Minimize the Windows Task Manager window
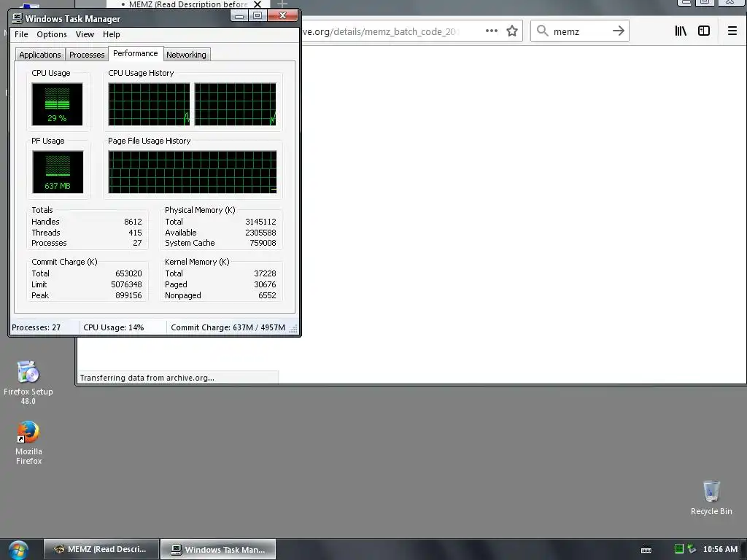 coord(239,16)
